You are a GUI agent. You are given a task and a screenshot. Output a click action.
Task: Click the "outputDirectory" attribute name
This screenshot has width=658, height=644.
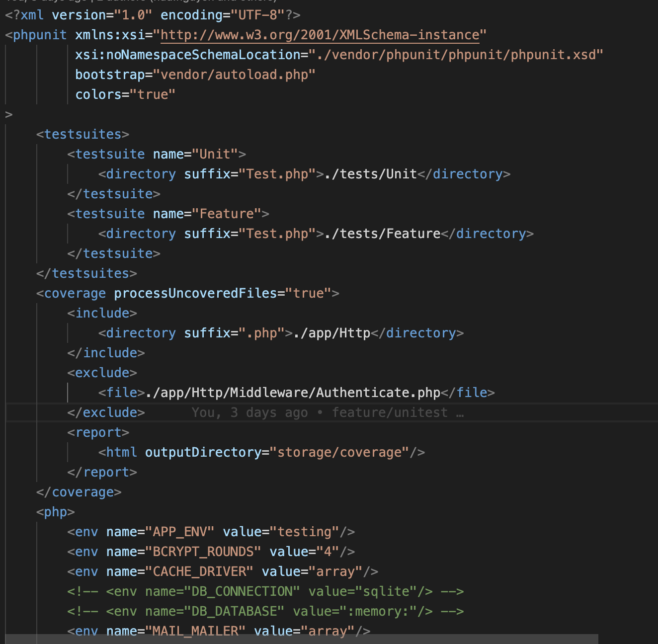click(203, 453)
